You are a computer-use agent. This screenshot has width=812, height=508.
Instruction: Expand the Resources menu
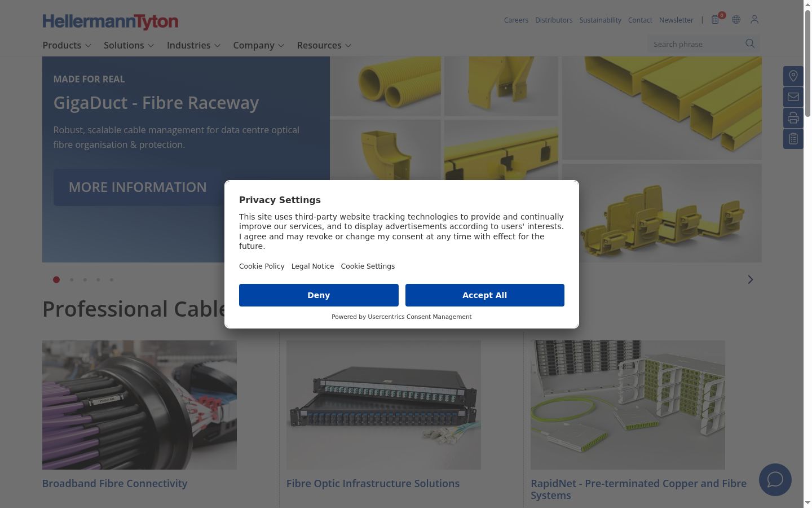coord(324,45)
